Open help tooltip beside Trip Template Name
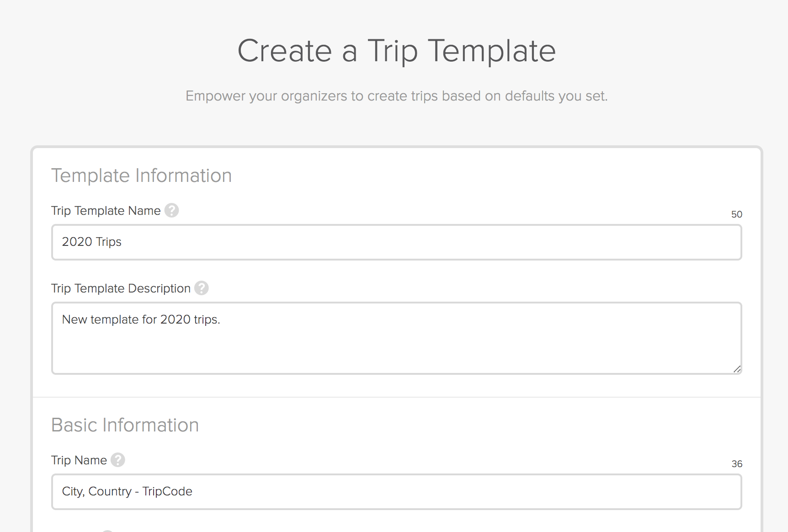Viewport: 788px width, 532px height. point(171,210)
